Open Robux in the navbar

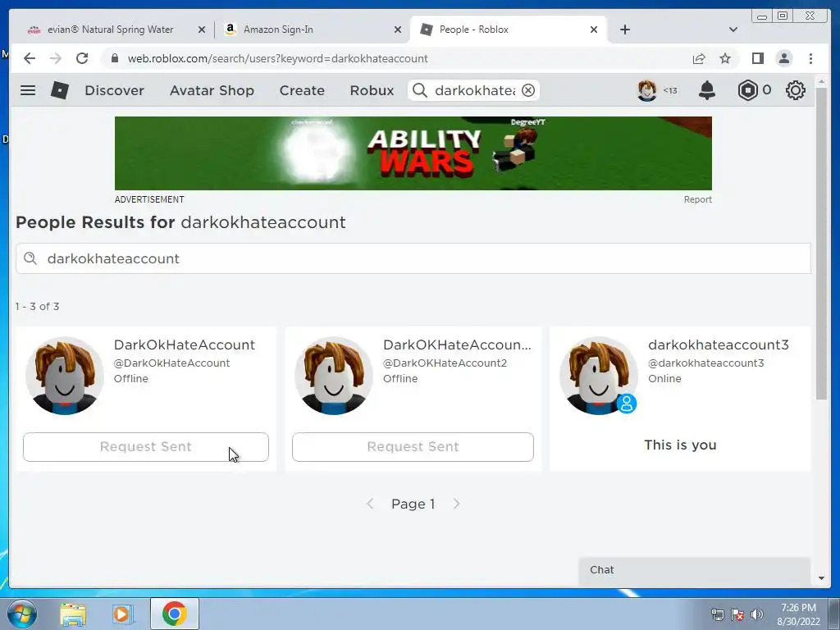coord(372,90)
